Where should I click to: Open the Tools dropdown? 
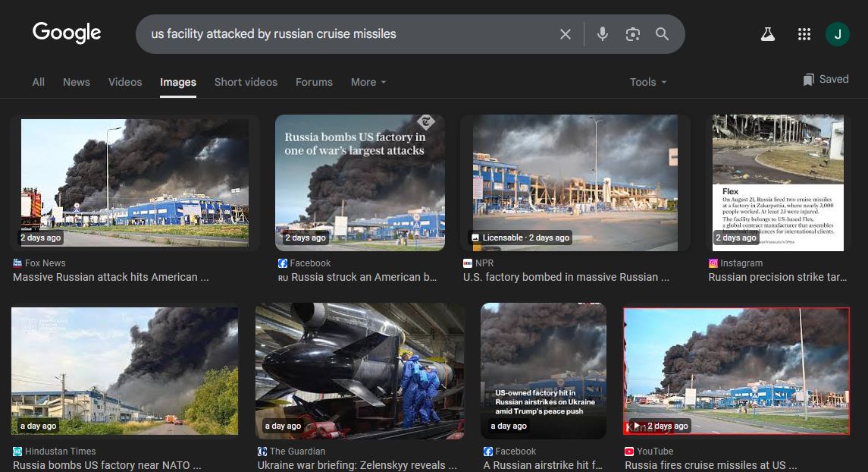pos(648,82)
